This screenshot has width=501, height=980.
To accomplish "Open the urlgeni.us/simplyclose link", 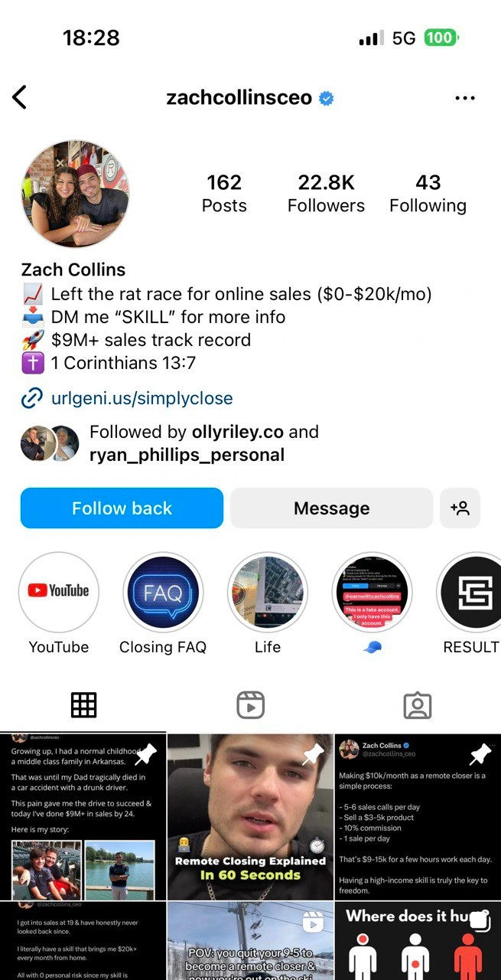I will (142, 398).
